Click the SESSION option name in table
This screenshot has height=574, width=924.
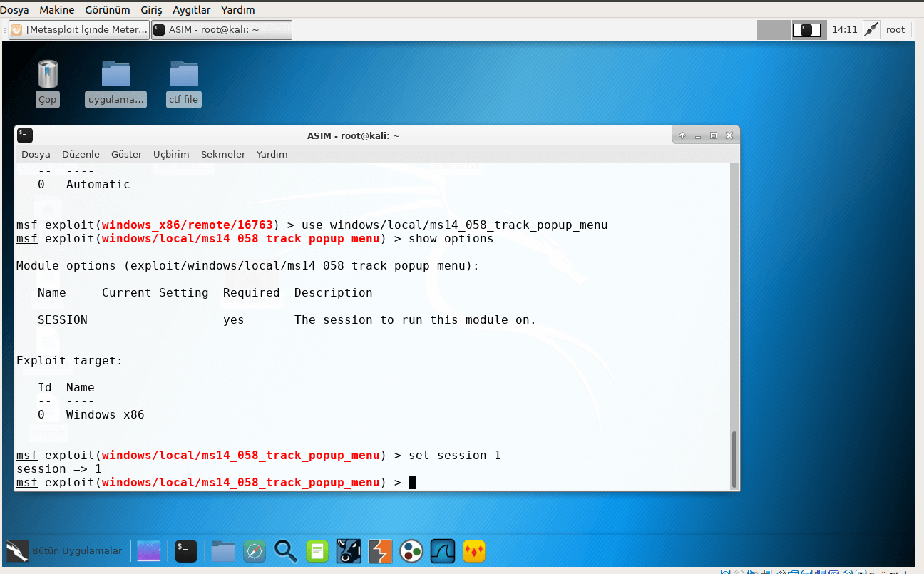(63, 319)
